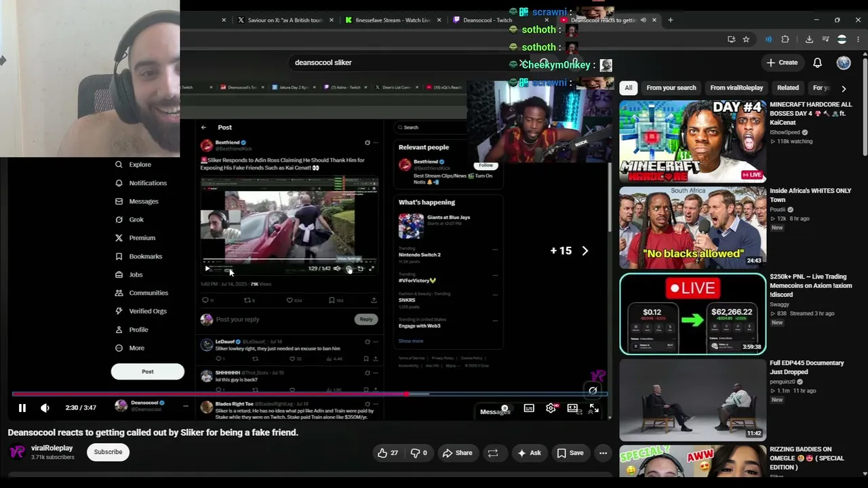
Task: Open the Live Trading Memecoins thumbnail
Action: point(692,314)
